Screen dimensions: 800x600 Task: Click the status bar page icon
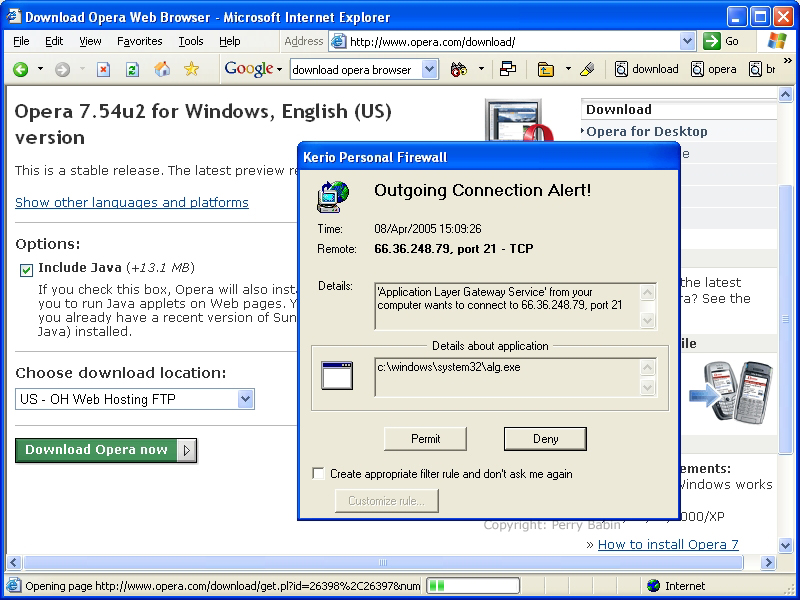point(13,586)
